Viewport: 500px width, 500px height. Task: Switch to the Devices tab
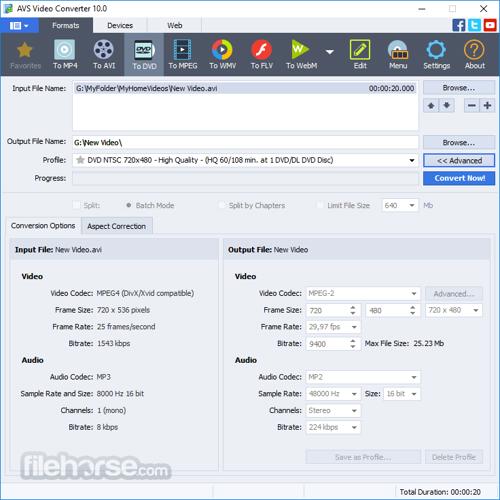pyautogui.click(x=120, y=25)
